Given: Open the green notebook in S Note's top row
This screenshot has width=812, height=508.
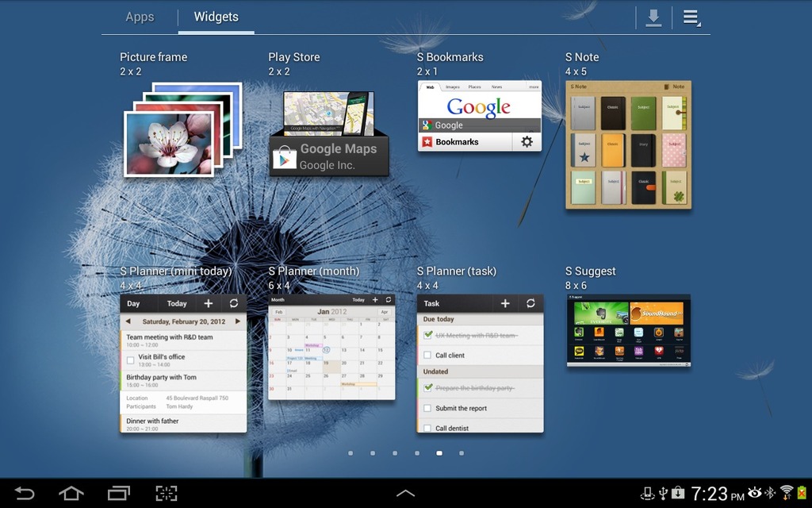Looking at the screenshot, I should pyautogui.click(x=643, y=113).
